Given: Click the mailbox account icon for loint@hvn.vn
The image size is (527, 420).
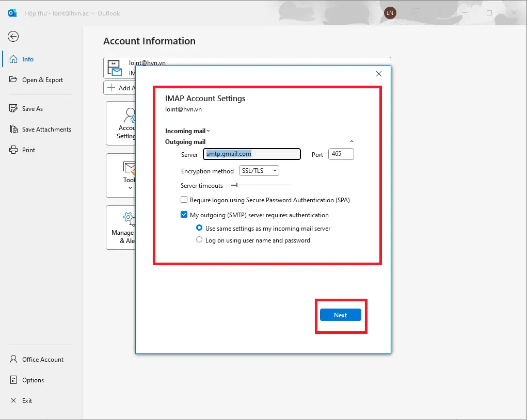Looking at the screenshot, I should 114,68.
